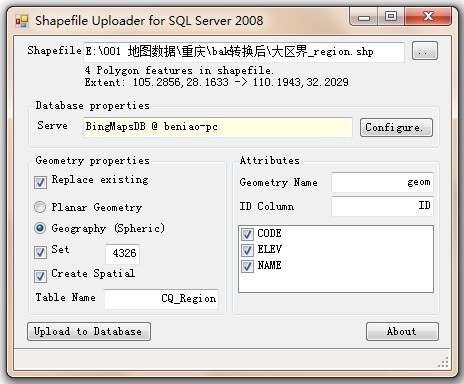Image resolution: width=464 pixels, height=384 pixels.
Task: Click the SRID field showing 4326
Action: pos(122,253)
